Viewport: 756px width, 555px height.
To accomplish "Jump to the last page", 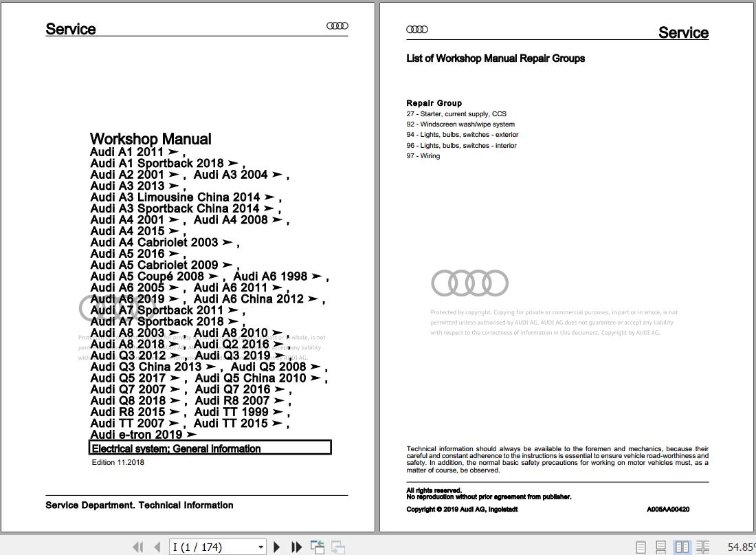I will click(x=296, y=547).
